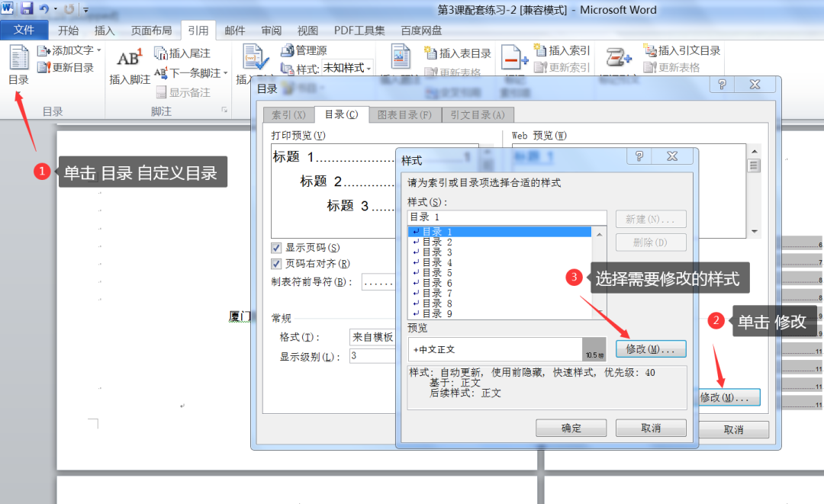
Task: Click the Word application icon in title bar
Action: pyautogui.click(x=8, y=8)
